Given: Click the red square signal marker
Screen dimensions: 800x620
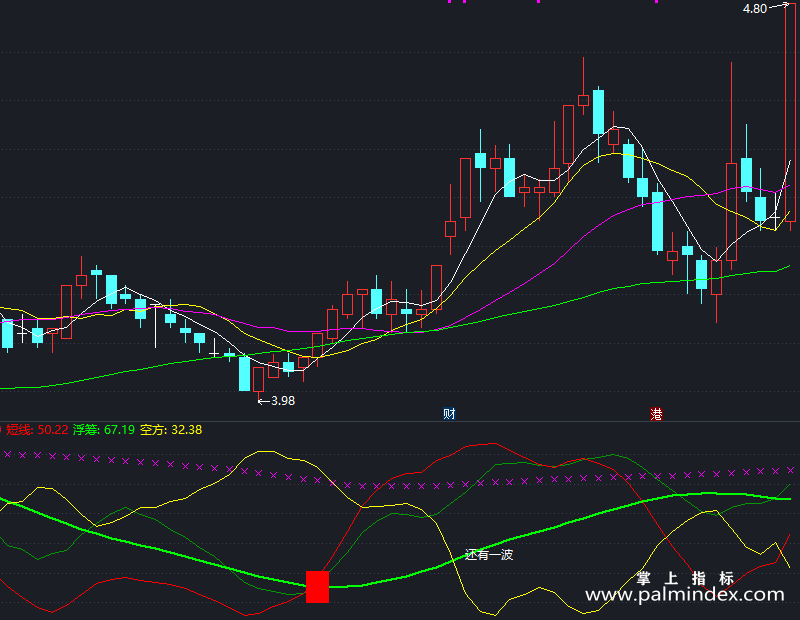Looking at the screenshot, I should (x=317, y=587).
